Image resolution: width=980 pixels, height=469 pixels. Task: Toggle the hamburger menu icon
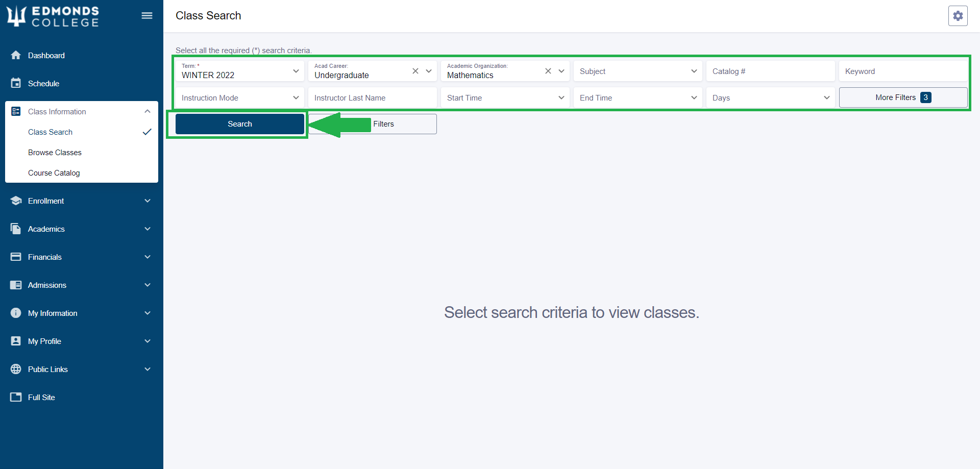[x=147, y=16]
